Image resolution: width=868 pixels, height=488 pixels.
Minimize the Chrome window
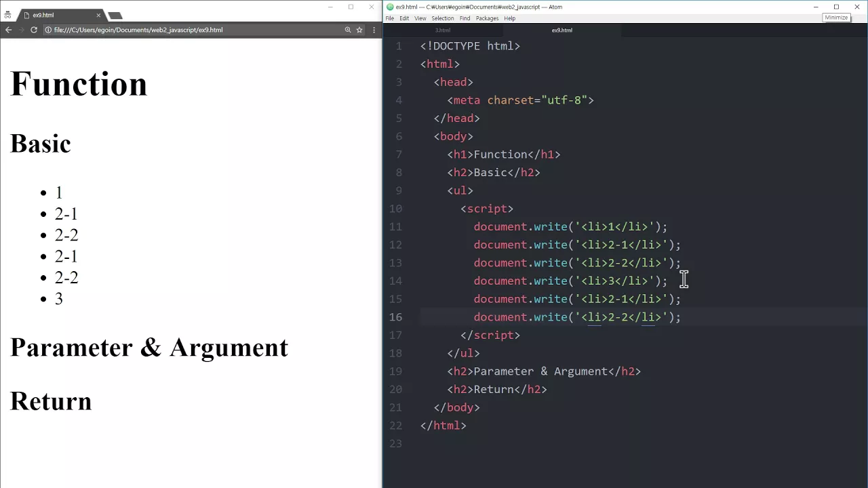(x=330, y=7)
